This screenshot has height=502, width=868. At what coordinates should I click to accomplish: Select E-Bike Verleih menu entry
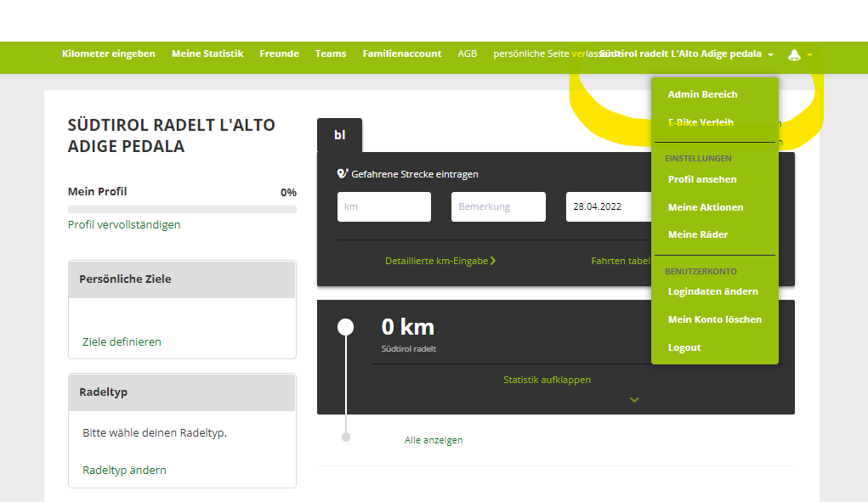point(701,122)
